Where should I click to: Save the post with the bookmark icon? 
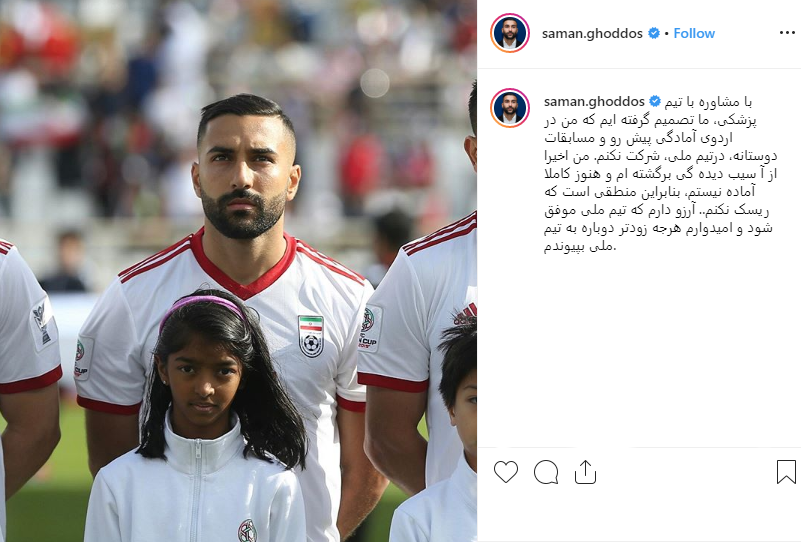point(786,472)
